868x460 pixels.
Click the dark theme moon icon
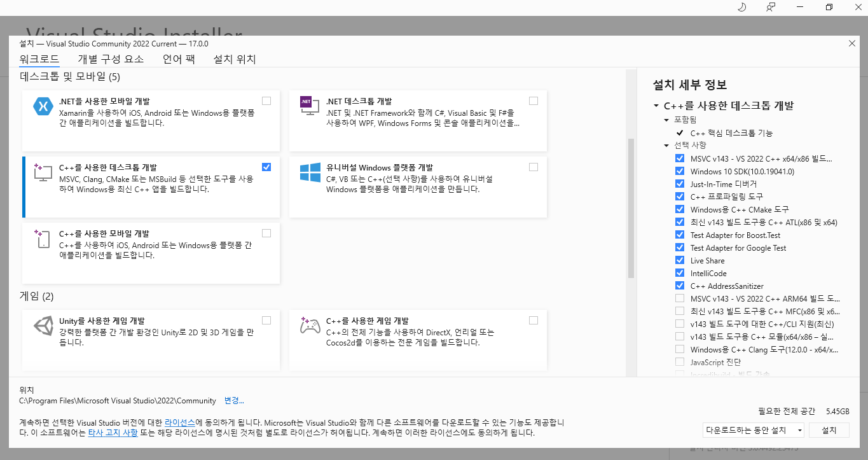point(741,7)
